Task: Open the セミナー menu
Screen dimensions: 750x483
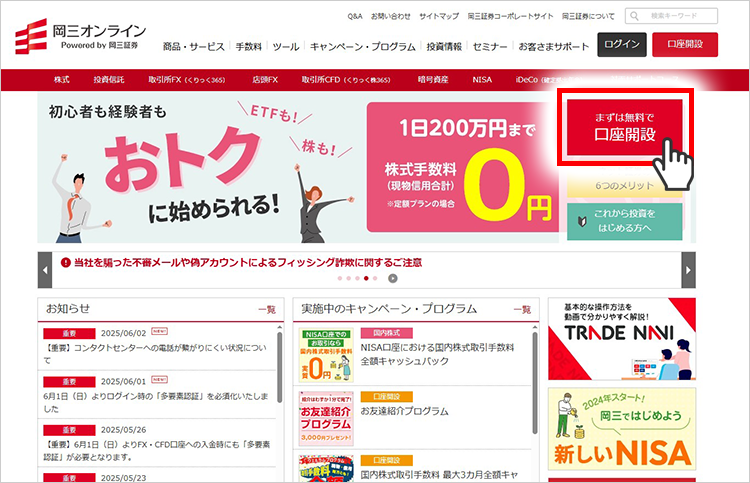Action: [x=490, y=46]
